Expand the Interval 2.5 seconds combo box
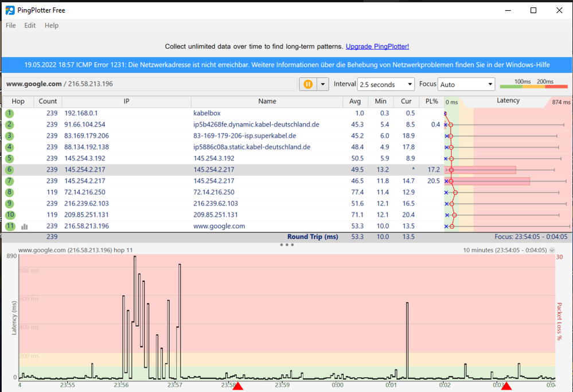 point(386,84)
